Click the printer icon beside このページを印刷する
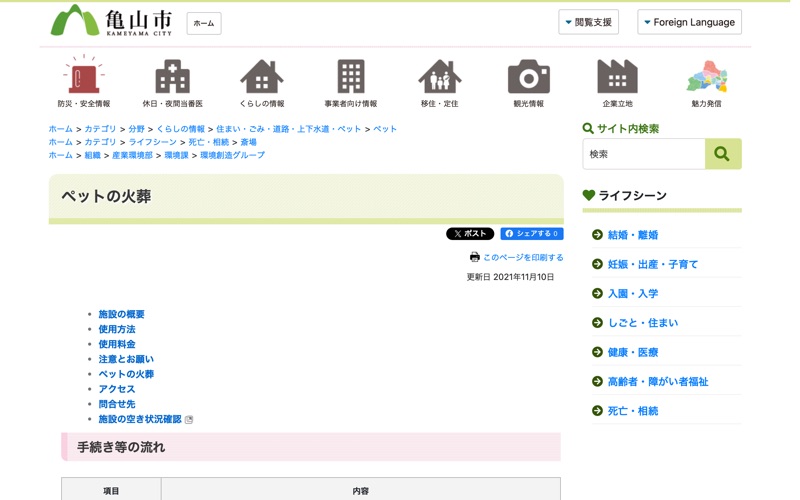Image resolution: width=800 pixels, height=500 pixels. (474, 257)
